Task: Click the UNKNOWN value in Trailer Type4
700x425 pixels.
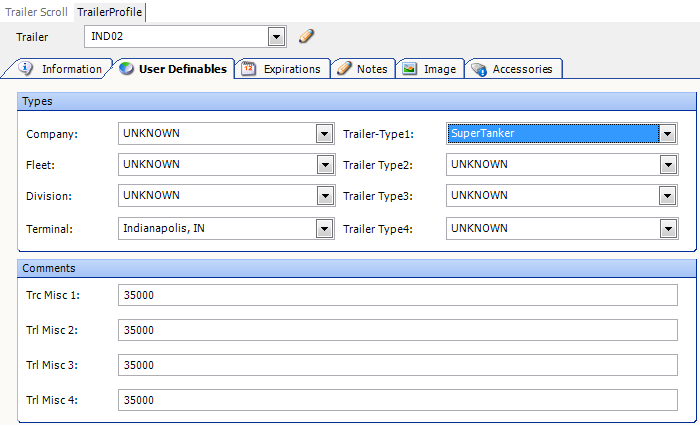Action: 479,228
